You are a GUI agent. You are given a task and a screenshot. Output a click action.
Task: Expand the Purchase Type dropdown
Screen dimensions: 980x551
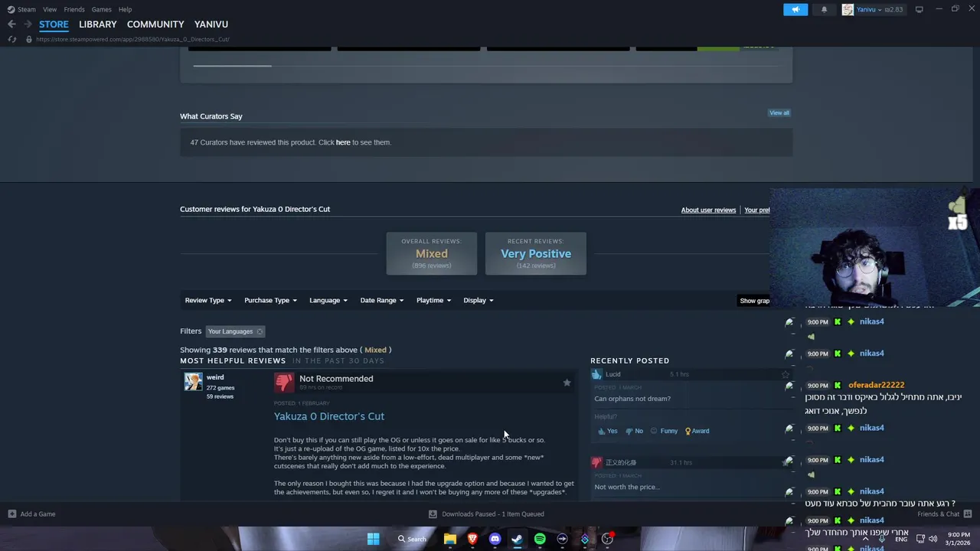click(270, 300)
